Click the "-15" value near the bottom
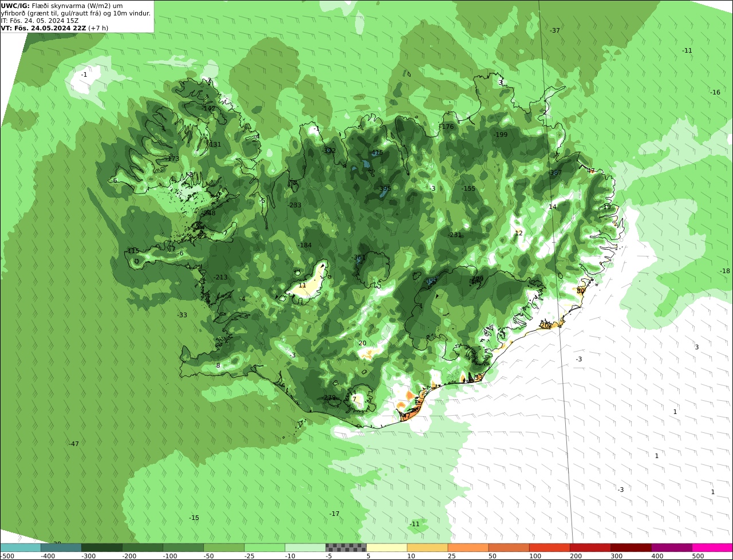 pos(194,518)
